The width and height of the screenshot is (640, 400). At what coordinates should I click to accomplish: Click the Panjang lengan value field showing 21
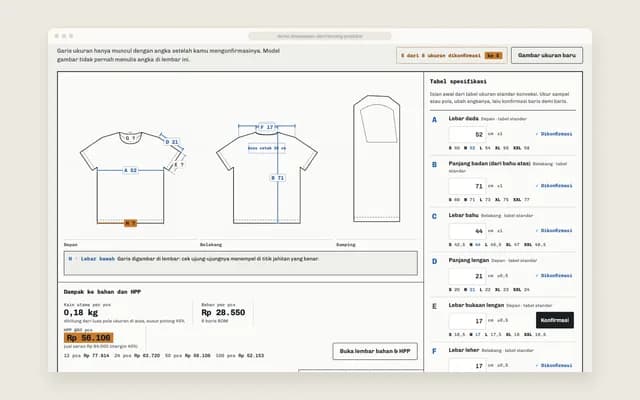click(x=467, y=276)
